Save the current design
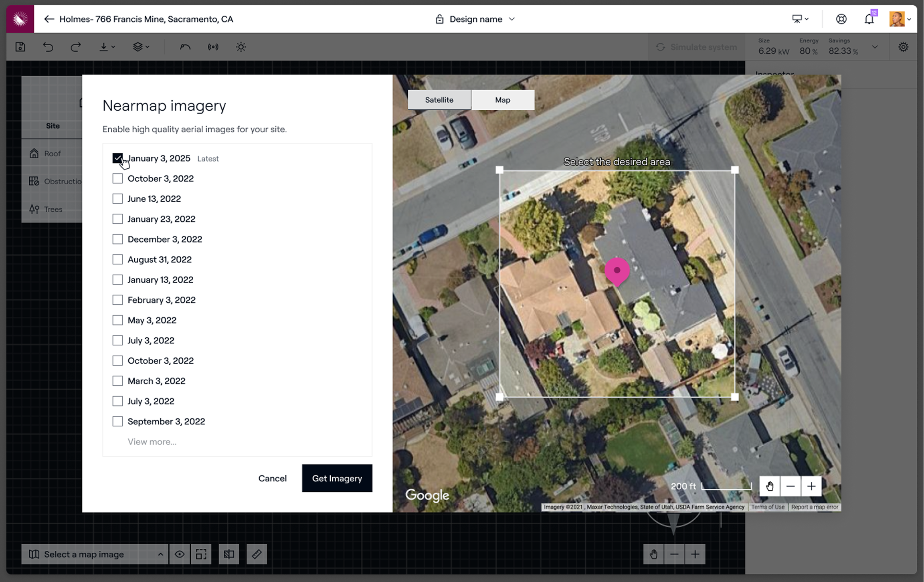 coord(20,47)
